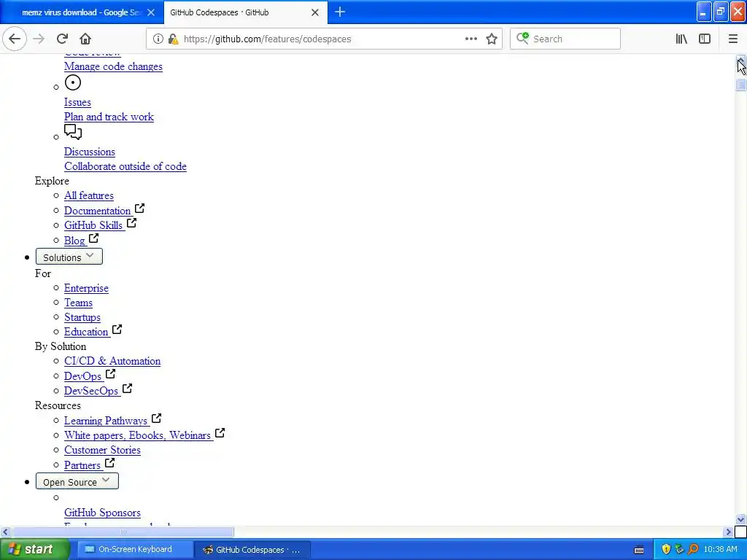This screenshot has height=560, width=747.
Task: Click the tray icon left of magnifier
Action: pyautogui.click(x=680, y=549)
